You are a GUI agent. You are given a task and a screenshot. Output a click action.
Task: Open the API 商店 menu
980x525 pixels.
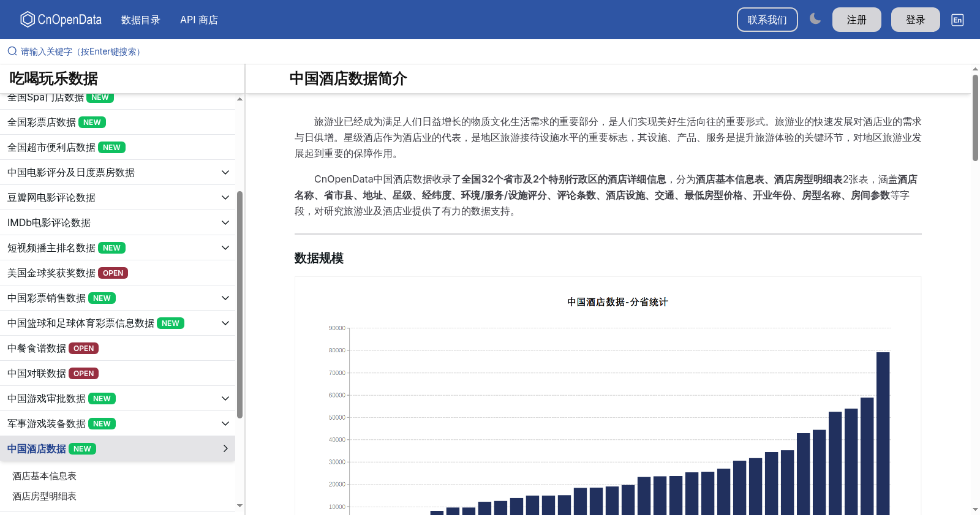pos(199,20)
